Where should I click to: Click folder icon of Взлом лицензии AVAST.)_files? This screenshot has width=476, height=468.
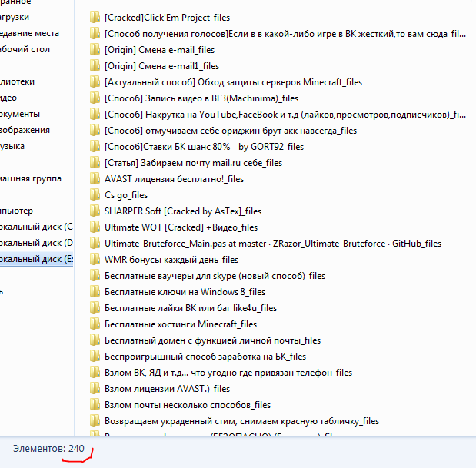[95, 389]
